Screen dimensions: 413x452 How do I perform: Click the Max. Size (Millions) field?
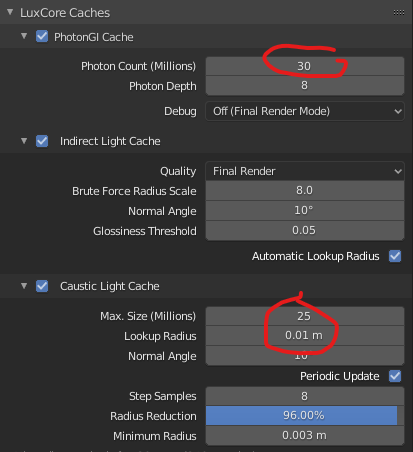coord(305,316)
